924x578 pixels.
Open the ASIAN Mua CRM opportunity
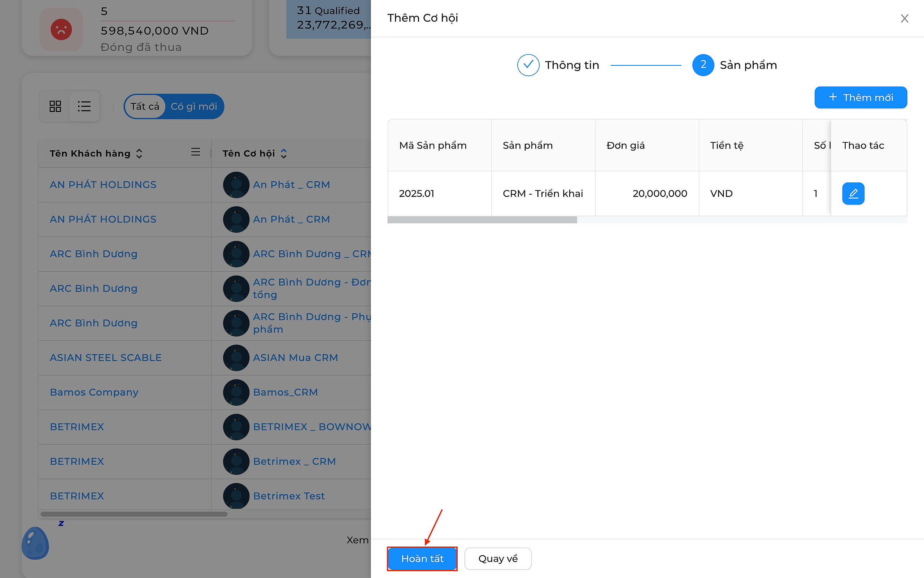coord(296,358)
